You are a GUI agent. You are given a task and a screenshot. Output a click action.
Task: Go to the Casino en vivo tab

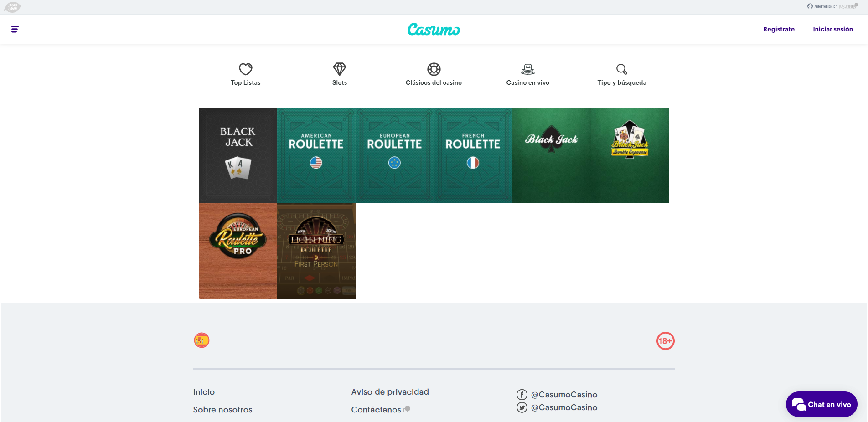pos(528,83)
